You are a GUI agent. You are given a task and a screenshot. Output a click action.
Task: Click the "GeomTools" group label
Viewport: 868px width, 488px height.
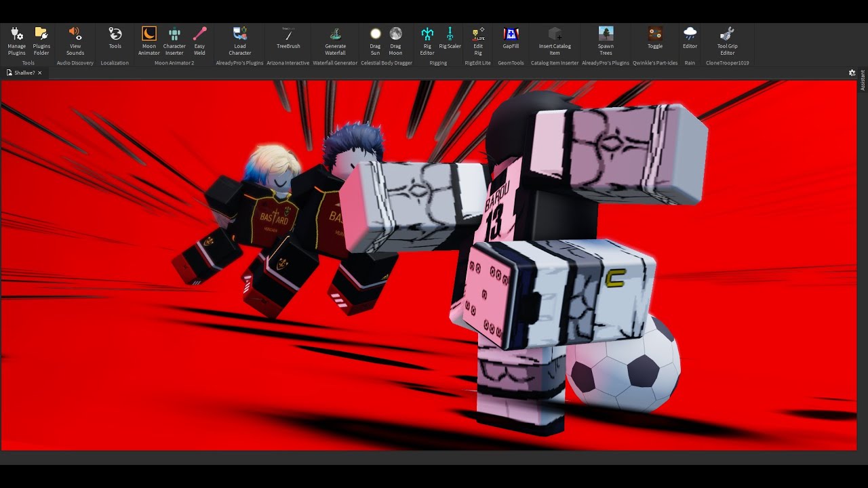[511, 63]
